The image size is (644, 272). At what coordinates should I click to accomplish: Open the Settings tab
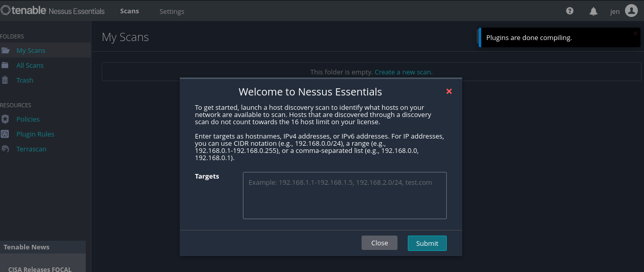click(172, 11)
